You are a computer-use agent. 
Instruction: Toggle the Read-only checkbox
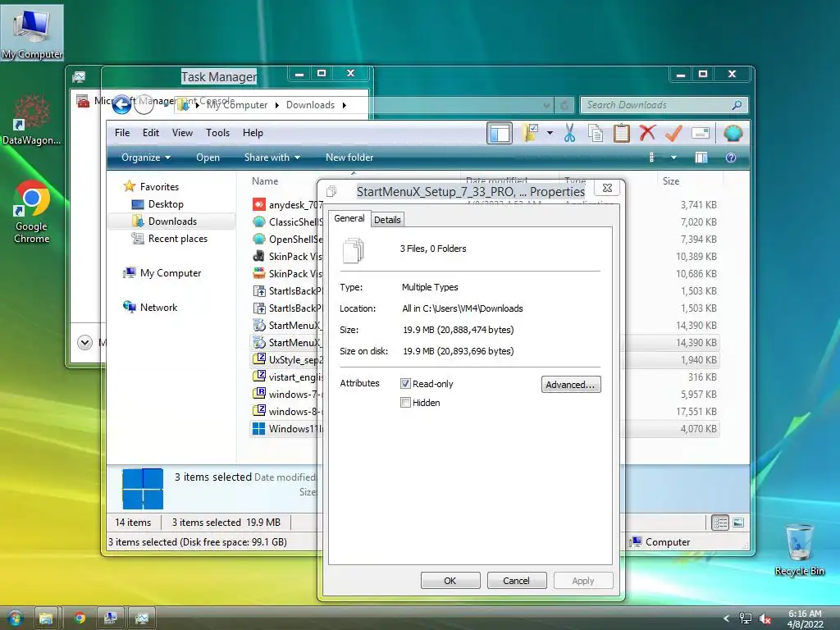click(x=405, y=384)
